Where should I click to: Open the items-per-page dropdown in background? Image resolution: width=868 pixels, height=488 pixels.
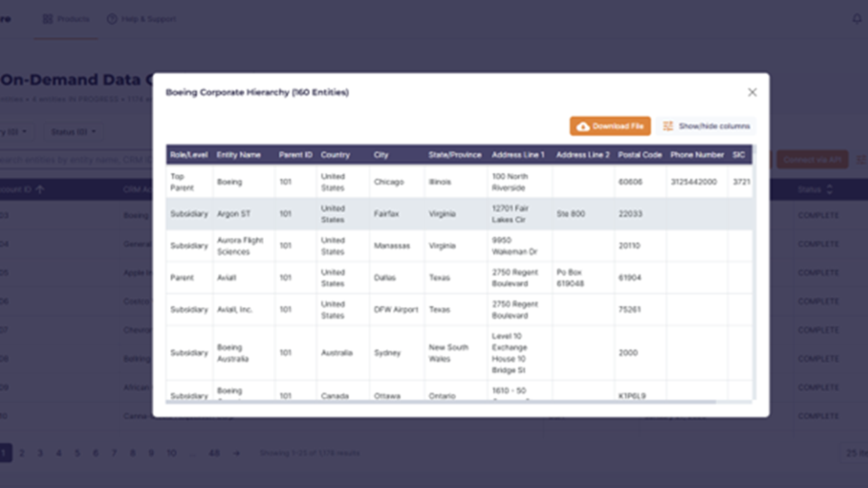(854, 453)
